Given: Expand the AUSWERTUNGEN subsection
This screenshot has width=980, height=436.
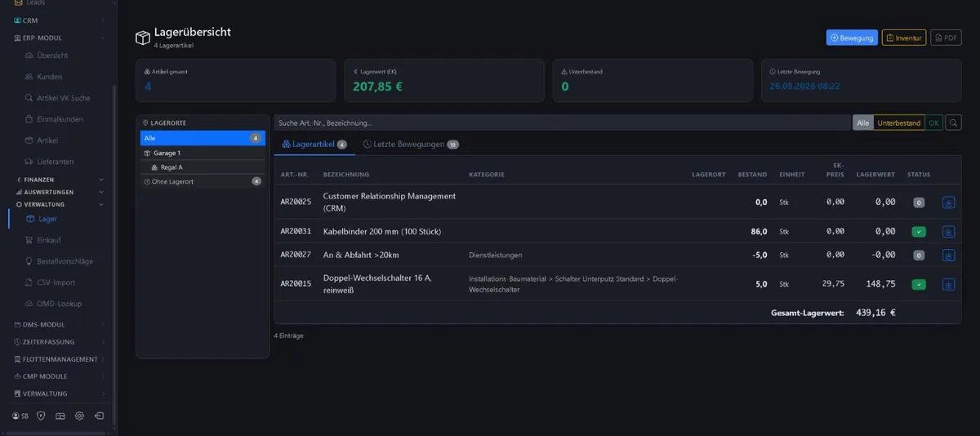Looking at the screenshot, I should (60, 192).
